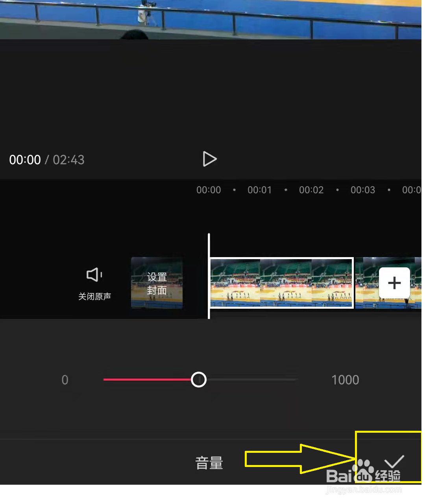Select the speaker icon above 关闭原声
Screen dimensions: 425x504
[x=94, y=274]
